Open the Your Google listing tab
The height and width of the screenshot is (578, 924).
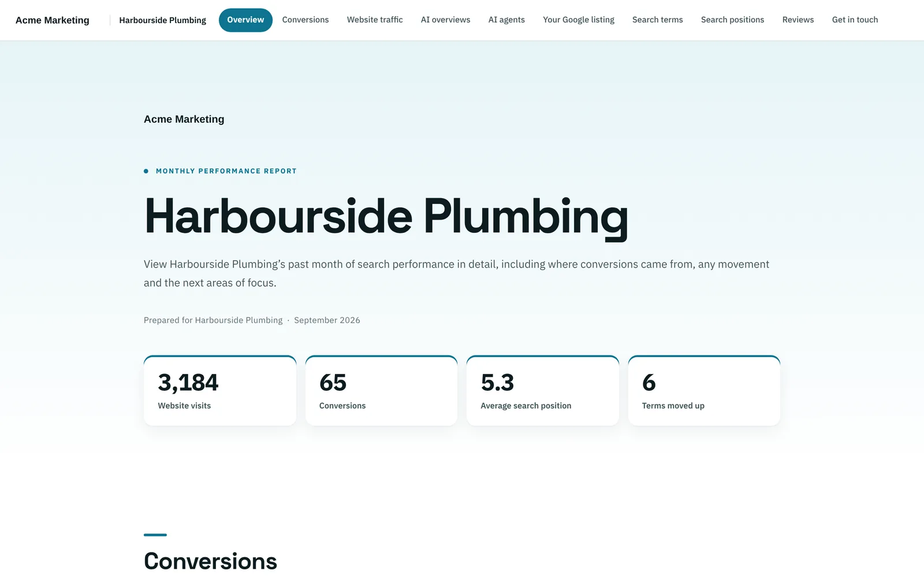(x=579, y=20)
